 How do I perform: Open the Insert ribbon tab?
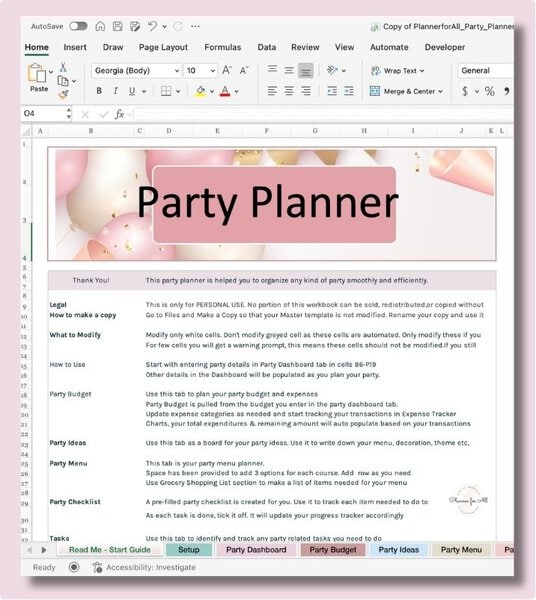[75, 47]
